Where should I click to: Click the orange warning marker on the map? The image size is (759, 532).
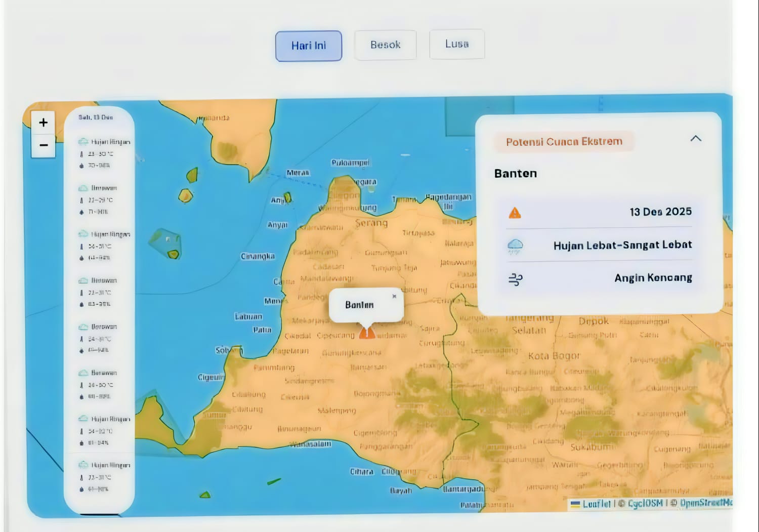pyautogui.click(x=367, y=332)
